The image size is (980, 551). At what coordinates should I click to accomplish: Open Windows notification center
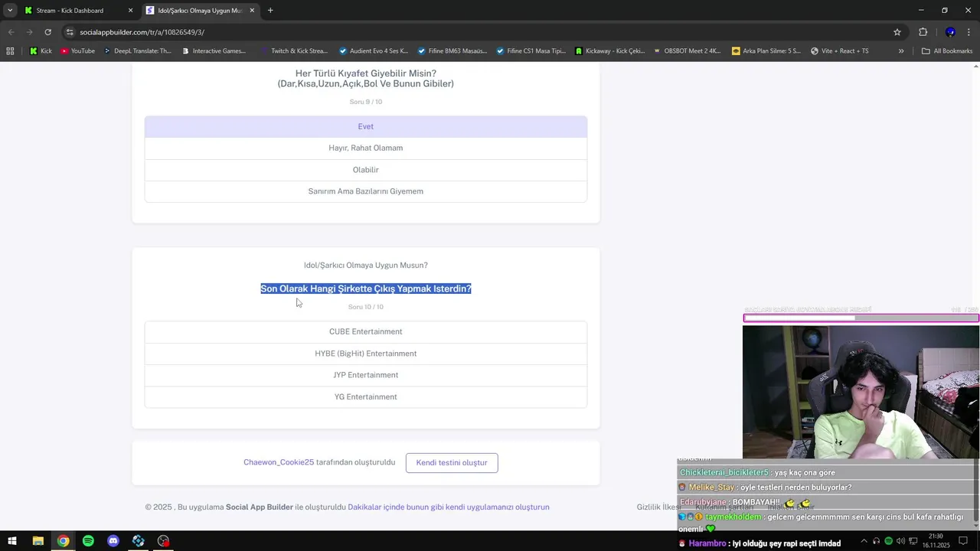pyautogui.click(x=963, y=541)
